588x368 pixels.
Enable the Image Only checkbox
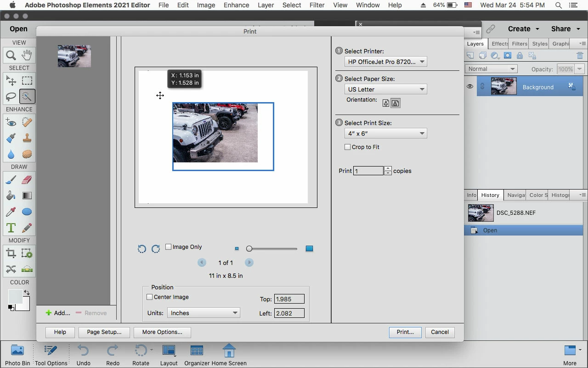[168, 247]
